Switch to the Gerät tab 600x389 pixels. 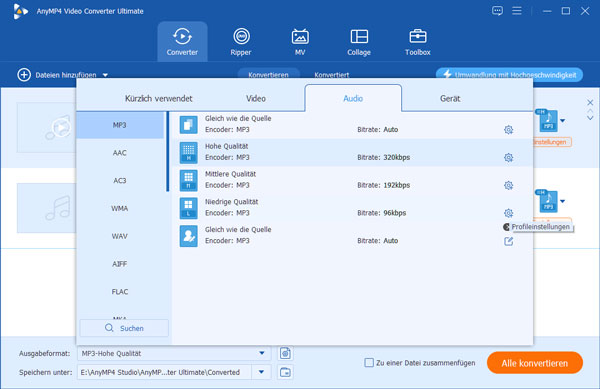pos(450,98)
